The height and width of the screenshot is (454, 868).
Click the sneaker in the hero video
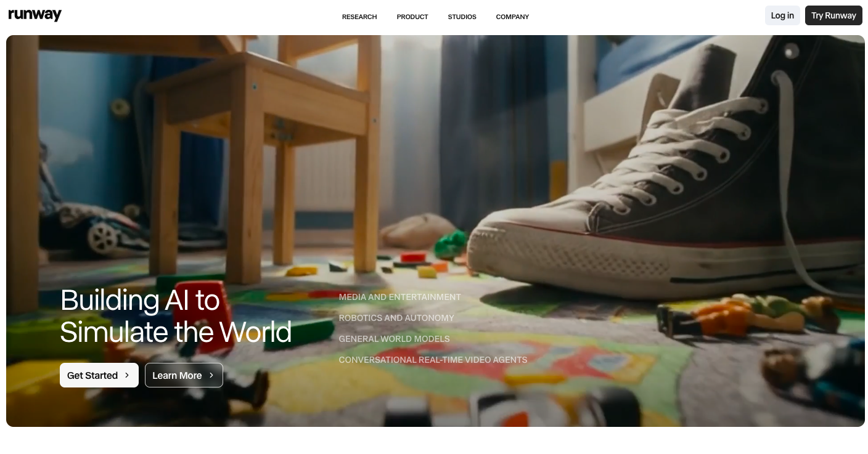tap(666, 203)
